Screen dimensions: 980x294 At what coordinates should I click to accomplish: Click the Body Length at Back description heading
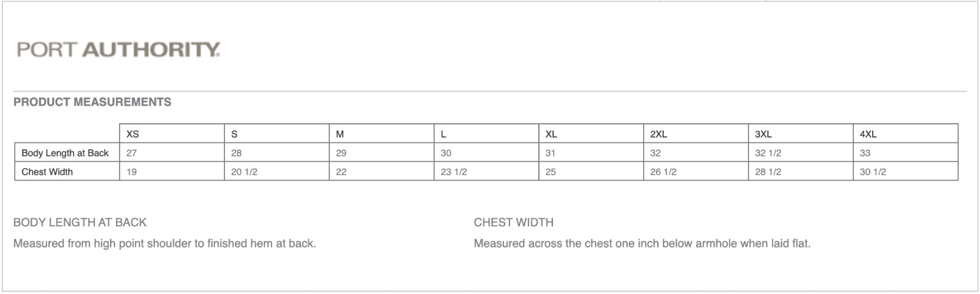tap(80, 222)
